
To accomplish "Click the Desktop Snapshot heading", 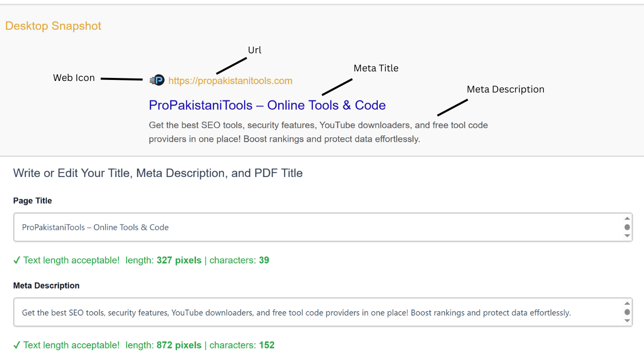I will (53, 26).
